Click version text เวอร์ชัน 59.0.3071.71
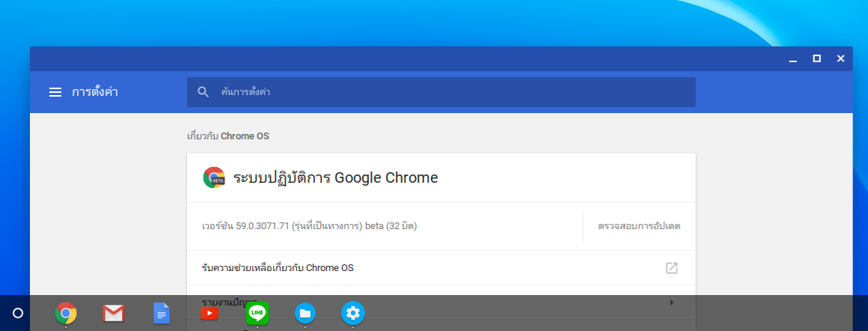This screenshot has height=331, width=868. (245, 226)
